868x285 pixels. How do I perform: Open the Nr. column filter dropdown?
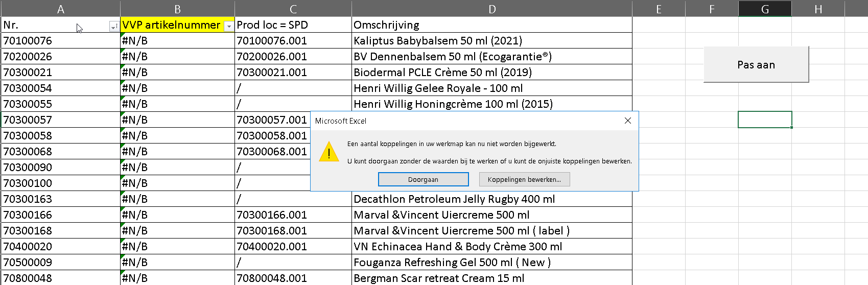tap(114, 27)
